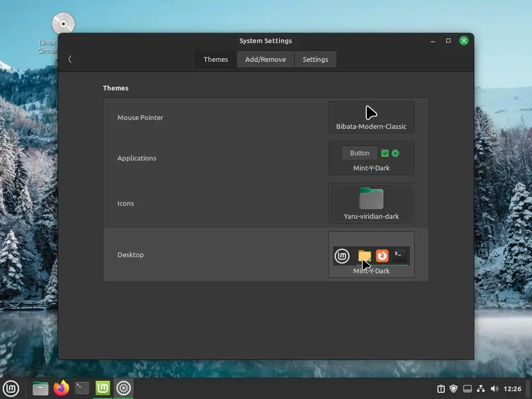Launch the terminal from the panel
Image resolution: width=532 pixels, height=399 pixels.
coord(82,389)
